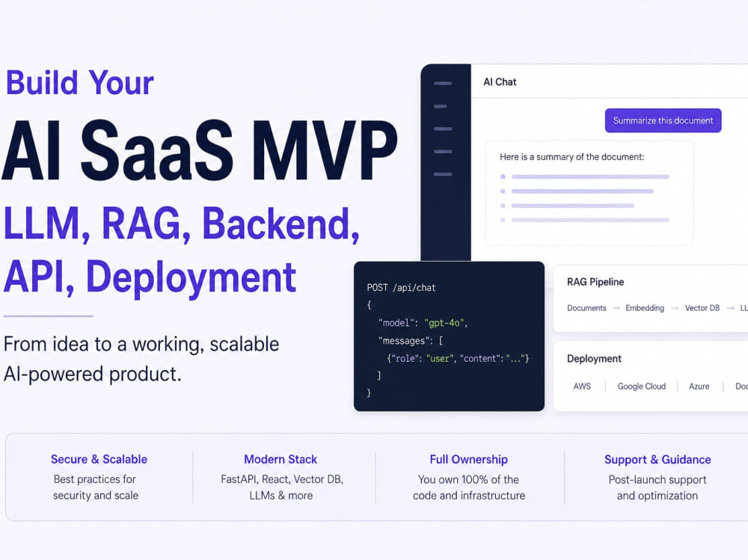
Task: Select the top sidebar line item in mockup
Action: tap(443, 84)
